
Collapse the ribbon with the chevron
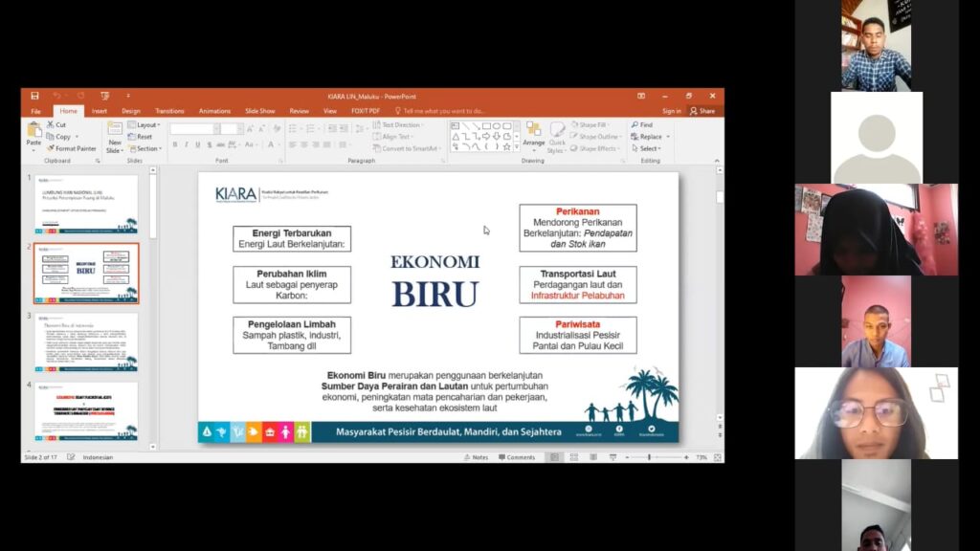(717, 161)
